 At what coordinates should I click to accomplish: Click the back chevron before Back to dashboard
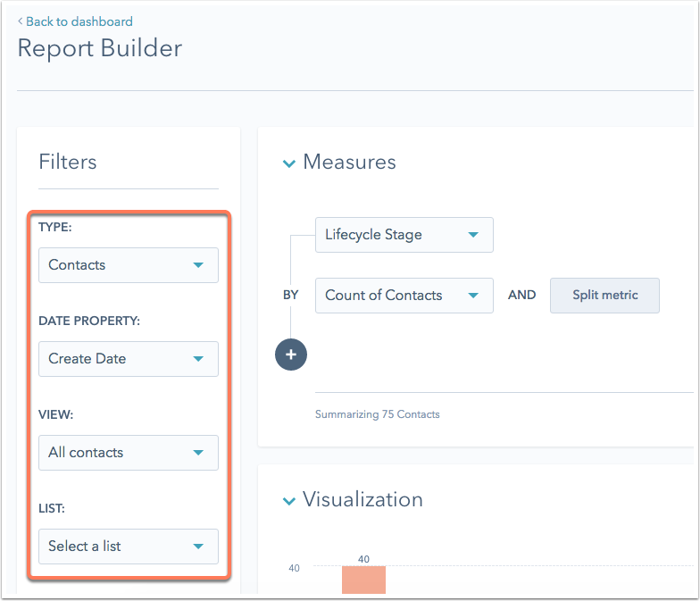pos(20,21)
